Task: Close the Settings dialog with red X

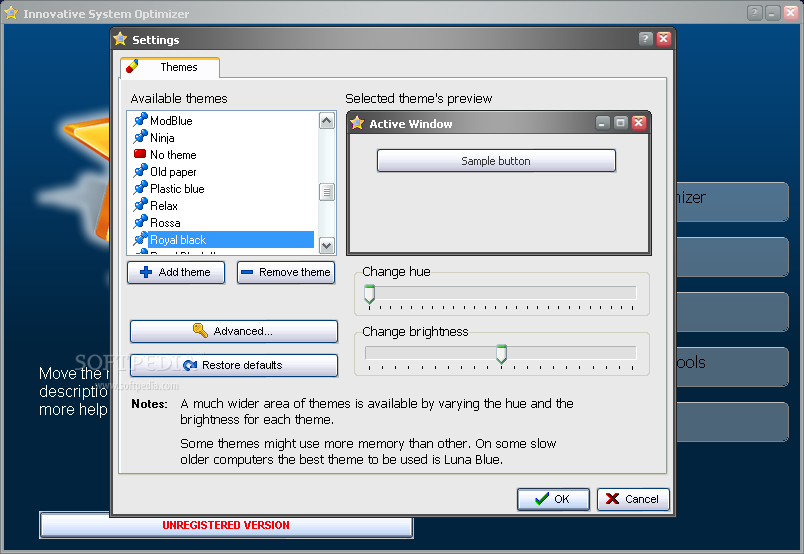Action: (664, 38)
